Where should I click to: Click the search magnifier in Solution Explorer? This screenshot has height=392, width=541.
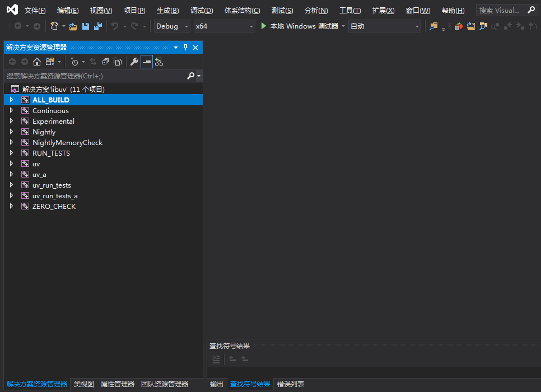pyautogui.click(x=191, y=76)
